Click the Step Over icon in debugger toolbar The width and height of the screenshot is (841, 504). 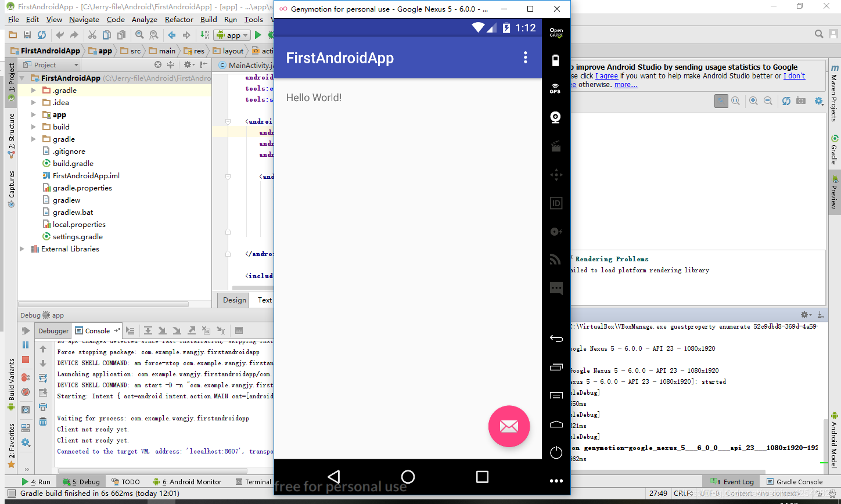click(x=148, y=330)
